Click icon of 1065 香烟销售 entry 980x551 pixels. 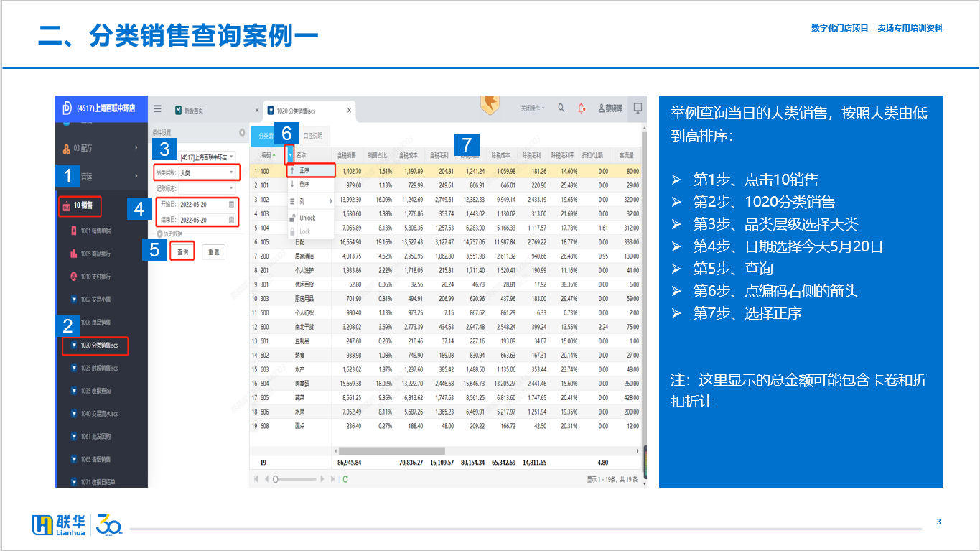[x=73, y=459]
